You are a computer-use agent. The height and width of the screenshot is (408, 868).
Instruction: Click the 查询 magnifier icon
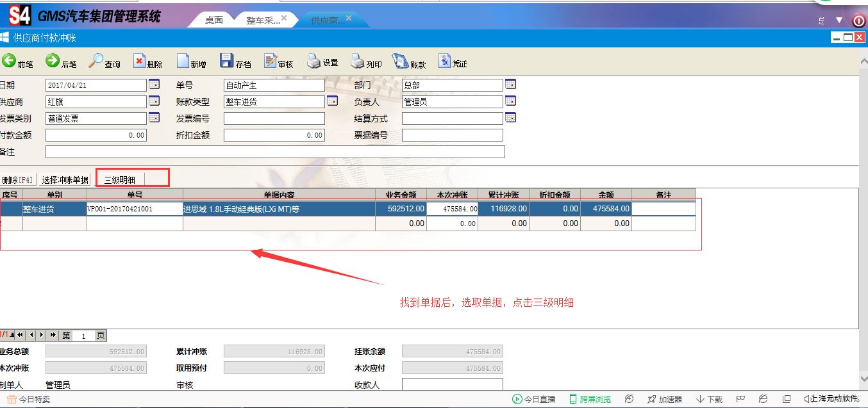click(96, 61)
